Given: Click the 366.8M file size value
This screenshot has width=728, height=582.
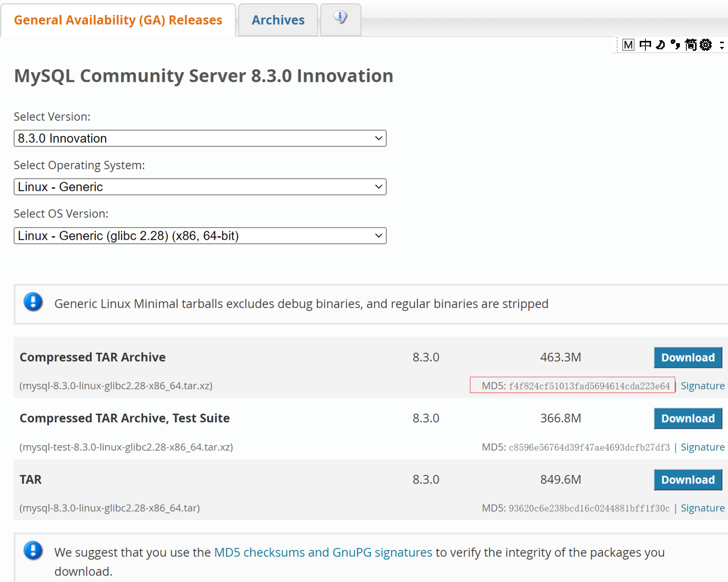Looking at the screenshot, I should [561, 418].
